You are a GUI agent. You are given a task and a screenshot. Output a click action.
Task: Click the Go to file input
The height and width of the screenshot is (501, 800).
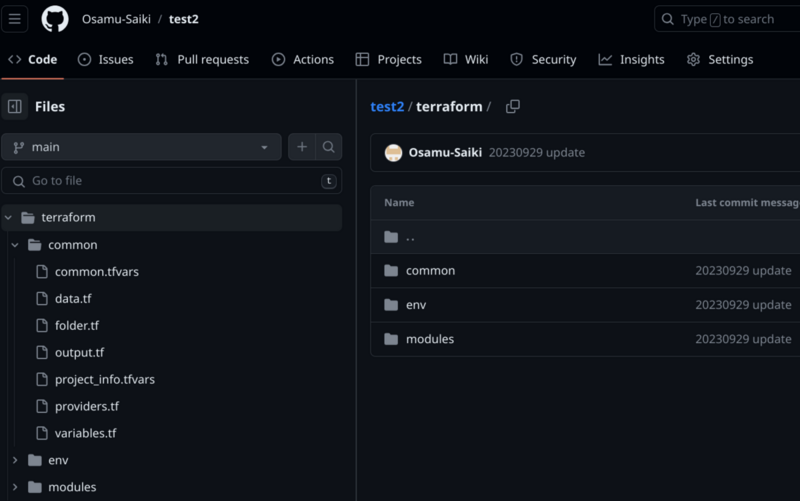click(171, 181)
